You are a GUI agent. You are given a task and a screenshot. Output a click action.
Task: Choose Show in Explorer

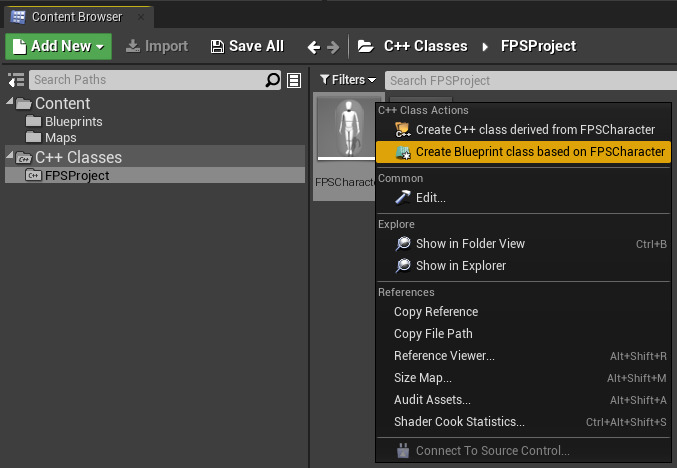(x=523, y=266)
